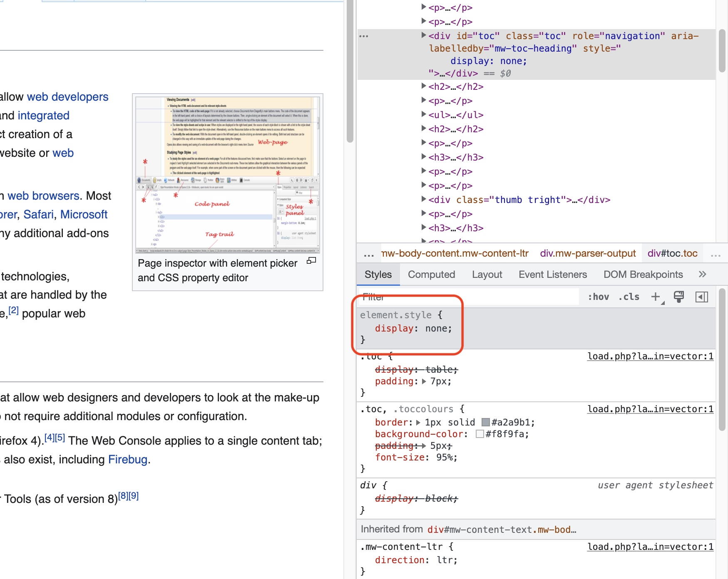This screenshot has height=579, width=728.
Task: Follow the web browsers link
Action: pos(43,196)
